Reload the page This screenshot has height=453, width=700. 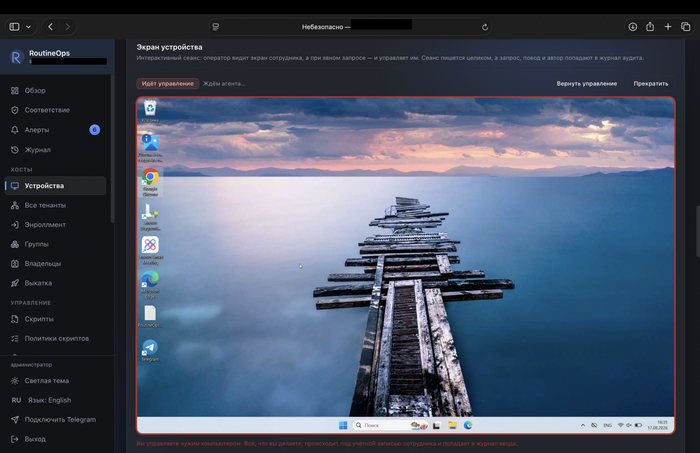point(485,27)
